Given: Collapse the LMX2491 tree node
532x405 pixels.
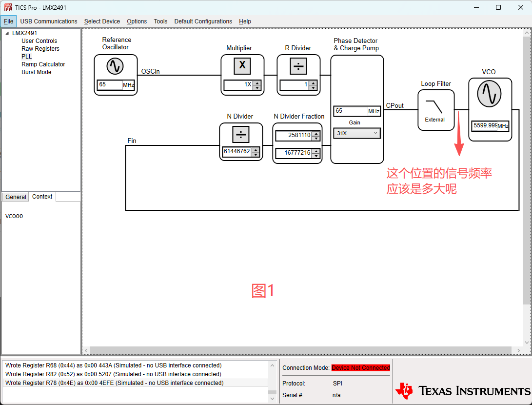Looking at the screenshot, I should (7, 33).
